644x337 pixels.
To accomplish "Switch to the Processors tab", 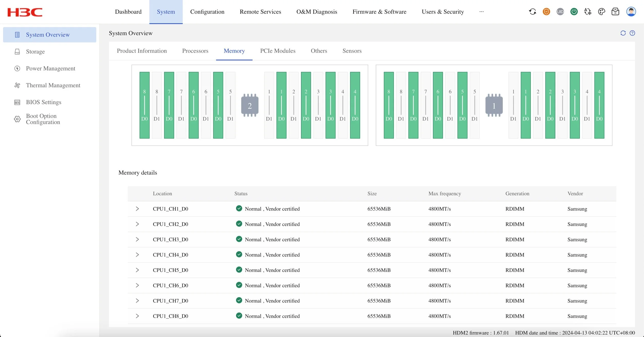I will [x=195, y=51].
